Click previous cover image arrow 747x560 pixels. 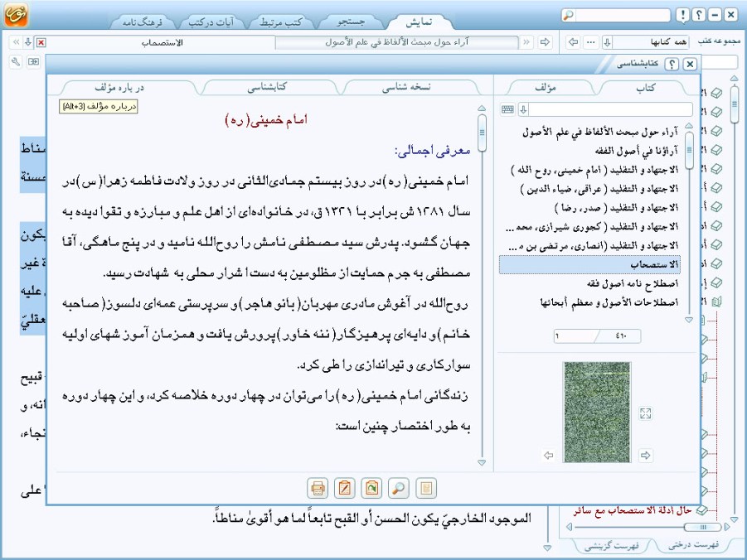point(548,456)
